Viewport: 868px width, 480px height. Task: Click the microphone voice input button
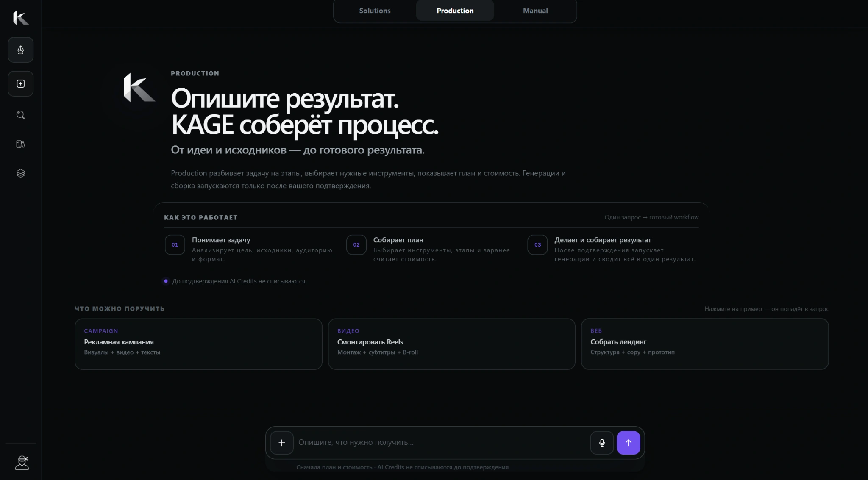click(x=602, y=443)
